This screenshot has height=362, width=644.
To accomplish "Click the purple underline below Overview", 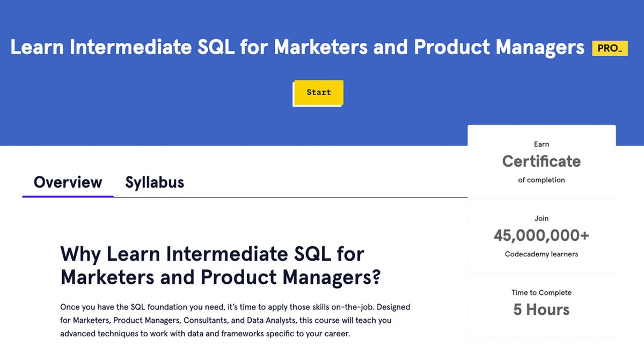I will coord(68,197).
